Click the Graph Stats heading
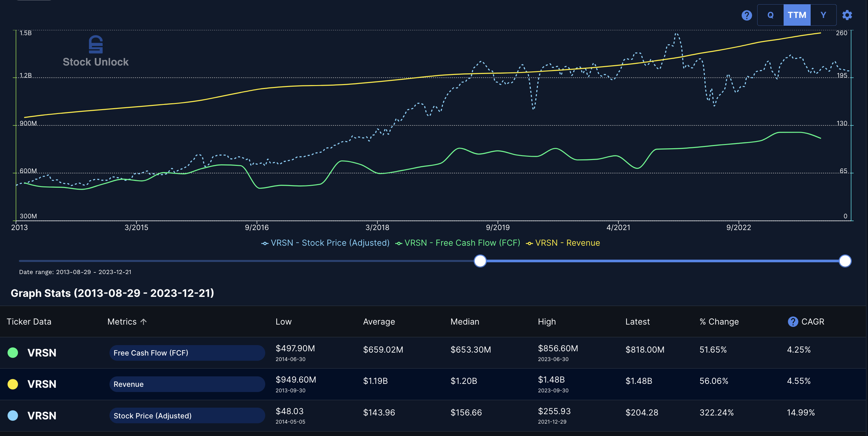Viewport: 868px width, 436px height. tap(112, 293)
